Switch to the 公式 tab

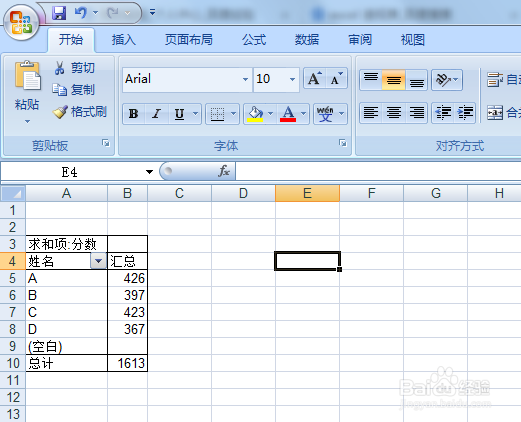pos(254,40)
